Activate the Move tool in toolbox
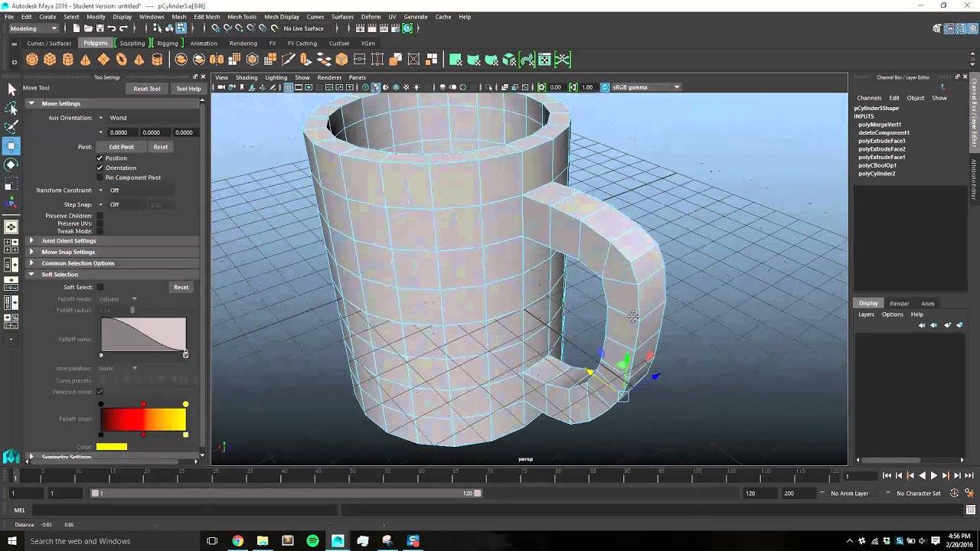 (x=11, y=145)
